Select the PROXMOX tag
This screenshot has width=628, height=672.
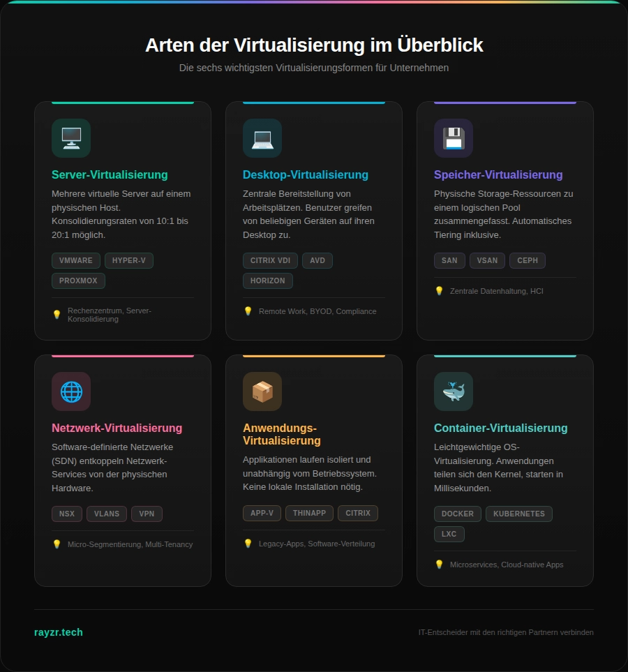tap(78, 281)
